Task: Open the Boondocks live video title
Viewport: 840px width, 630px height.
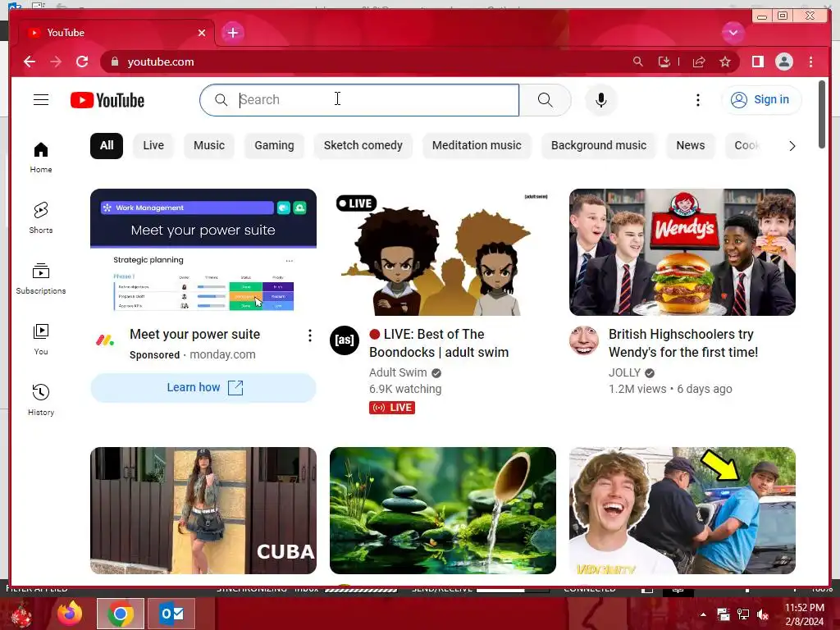Action: coord(439,344)
